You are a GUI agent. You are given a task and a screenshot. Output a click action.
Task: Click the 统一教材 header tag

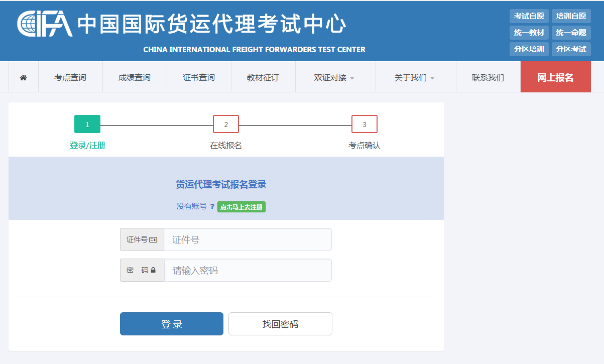click(x=529, y=33)
